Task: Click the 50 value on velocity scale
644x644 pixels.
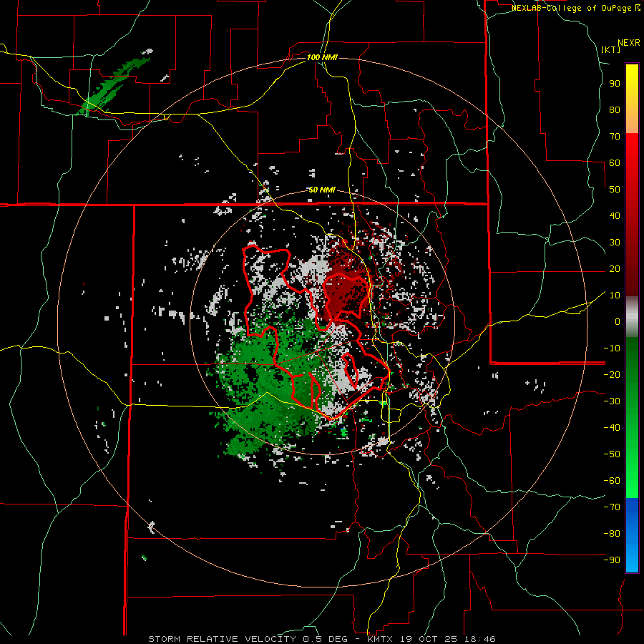Action: [x=615, y=190]
